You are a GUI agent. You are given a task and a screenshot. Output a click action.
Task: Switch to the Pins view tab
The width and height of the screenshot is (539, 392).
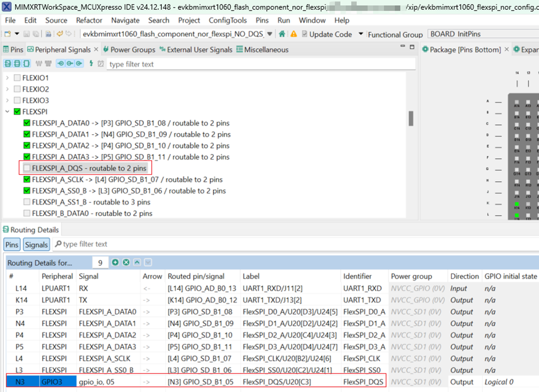click(x=13, y=50)
